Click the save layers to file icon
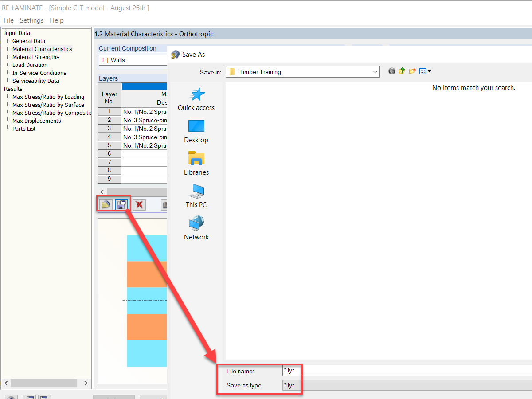 pos(121,204)
